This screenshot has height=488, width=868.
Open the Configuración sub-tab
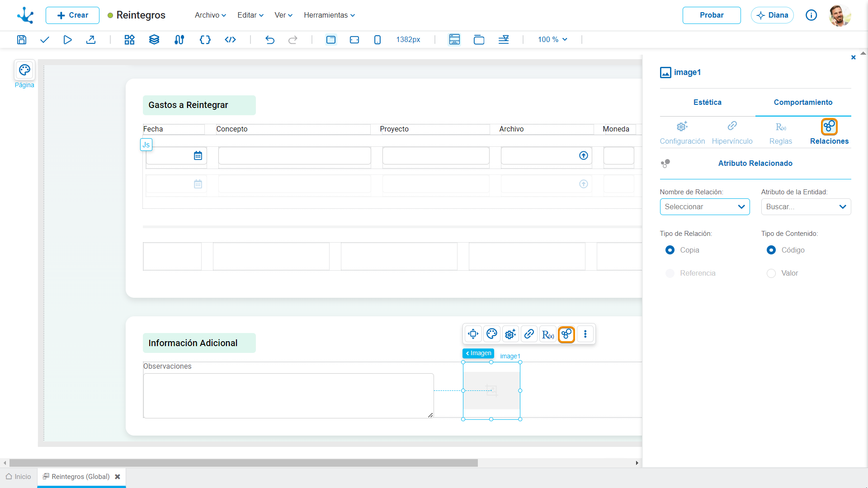click(x=682, y=132)
